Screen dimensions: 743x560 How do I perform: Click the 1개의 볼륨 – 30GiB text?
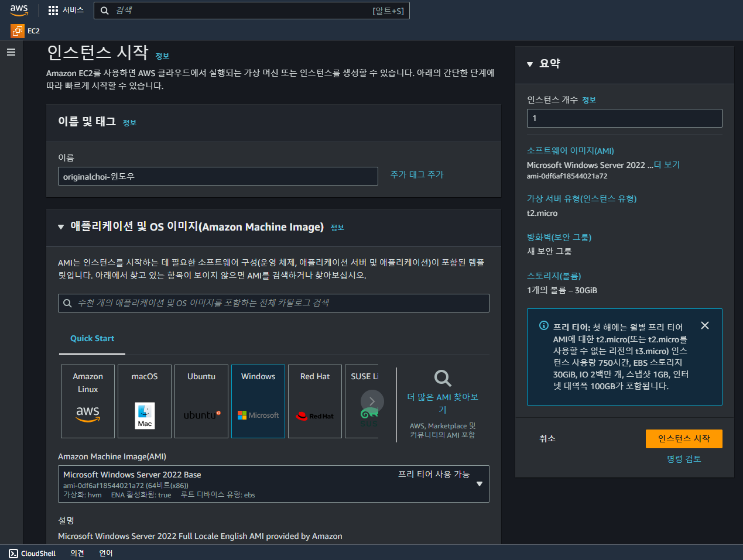point(562,290)
